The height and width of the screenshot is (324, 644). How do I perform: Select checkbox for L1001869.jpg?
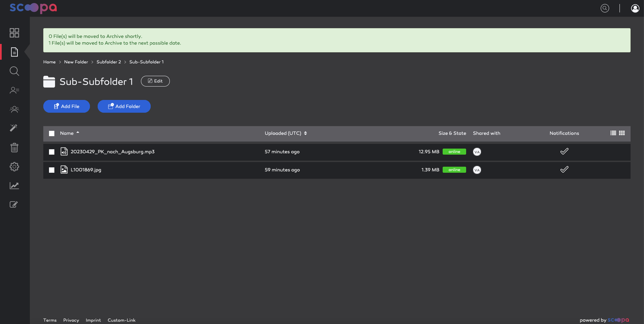(52, 170)
